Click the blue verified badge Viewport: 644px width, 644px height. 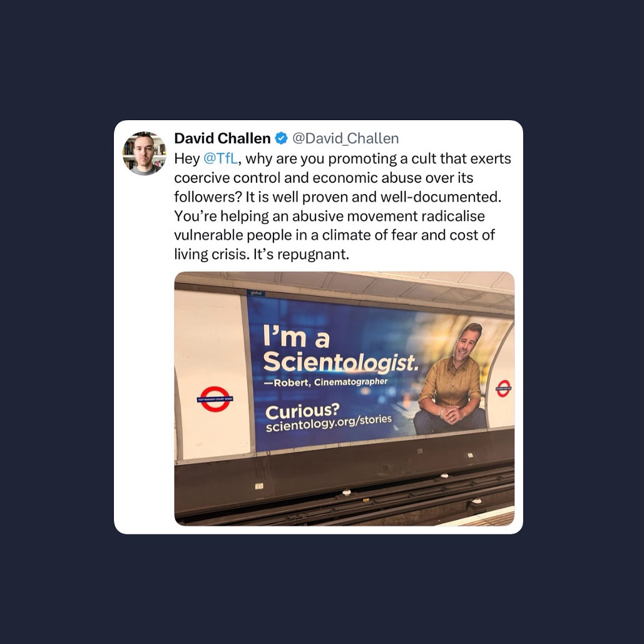[282, 138]
